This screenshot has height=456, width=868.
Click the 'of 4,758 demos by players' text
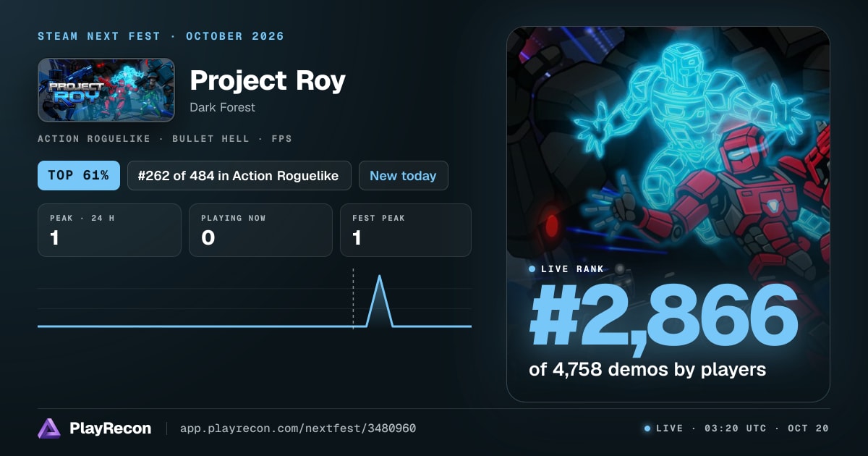647,369
